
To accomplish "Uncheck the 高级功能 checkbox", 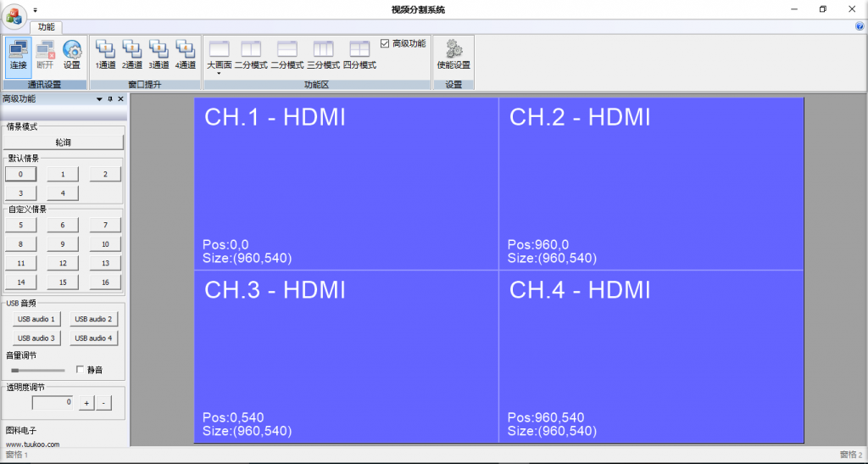I will click(385, 43).
